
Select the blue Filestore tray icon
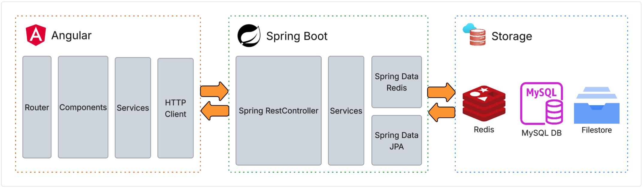click(x=597, y=105)
